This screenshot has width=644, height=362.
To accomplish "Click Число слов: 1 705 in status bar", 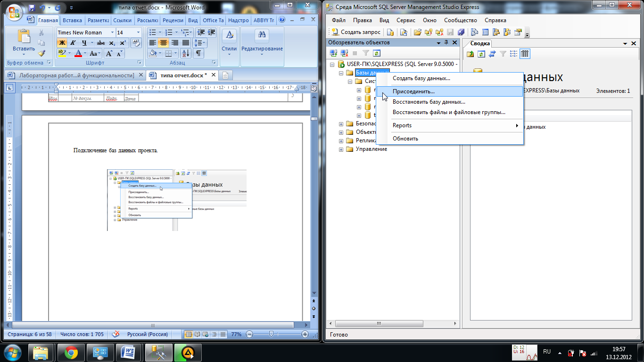I will tap(82, 334).
